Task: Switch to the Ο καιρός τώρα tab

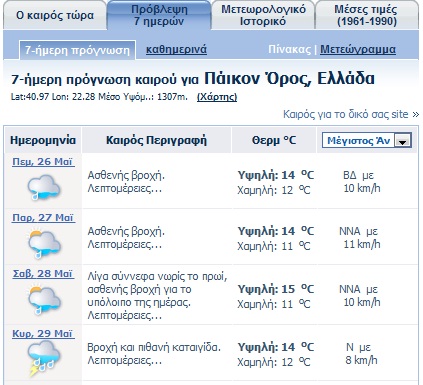Action: tap(55, 15)
